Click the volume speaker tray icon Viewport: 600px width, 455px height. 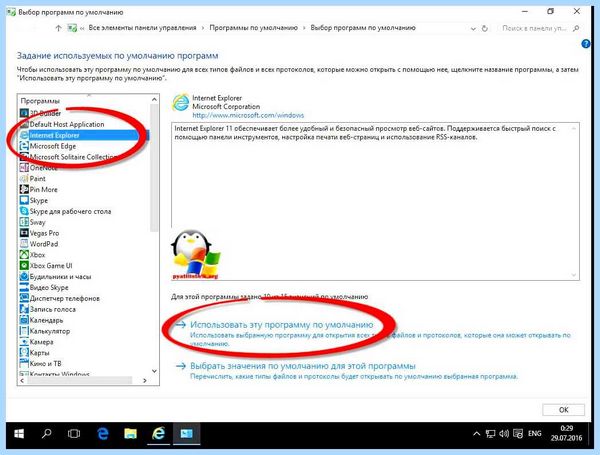click(x=504, y=434)
